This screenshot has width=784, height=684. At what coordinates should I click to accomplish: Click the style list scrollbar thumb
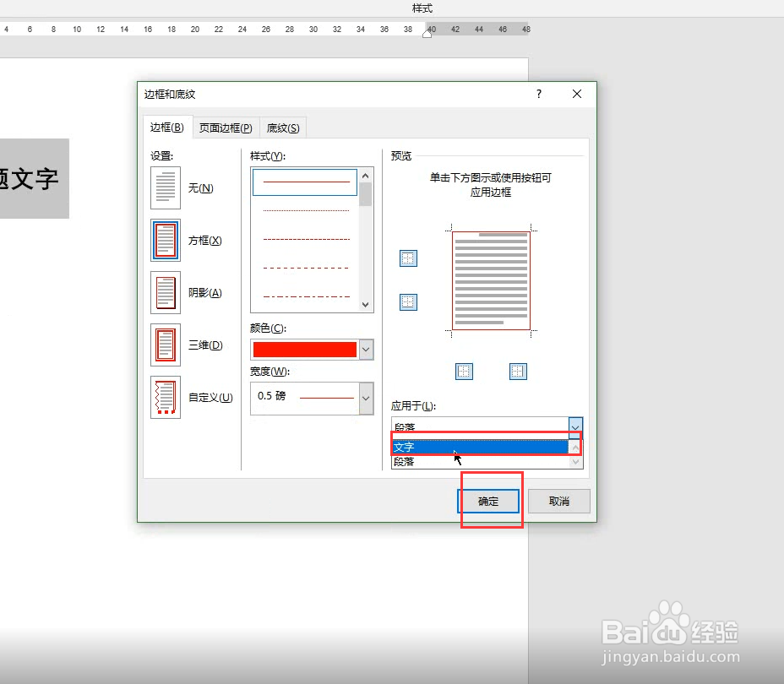[366, 194]
